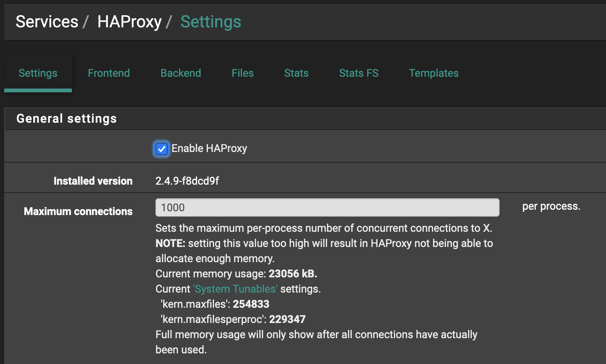Select the Stats FS tab
606x364 pixels.
point(359,73)
